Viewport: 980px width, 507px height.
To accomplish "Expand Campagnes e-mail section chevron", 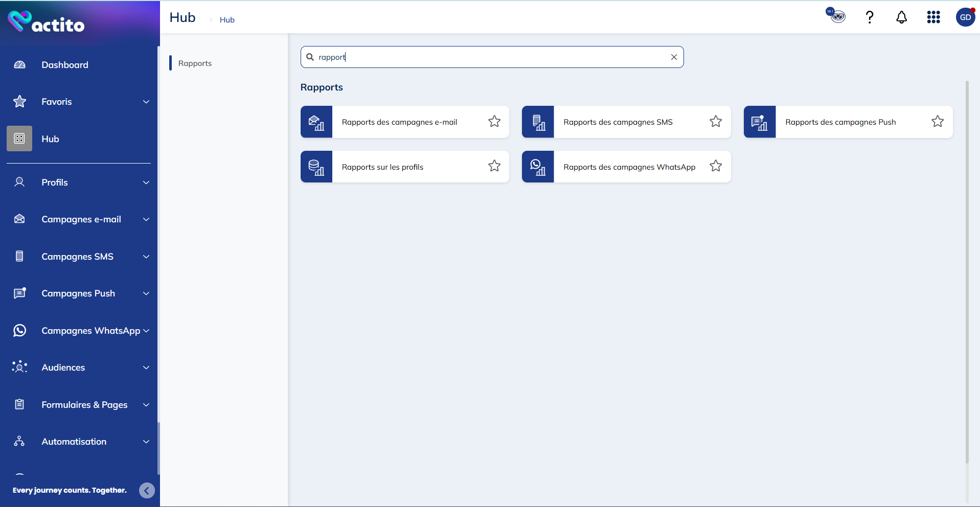I will (x=146, y=220).
